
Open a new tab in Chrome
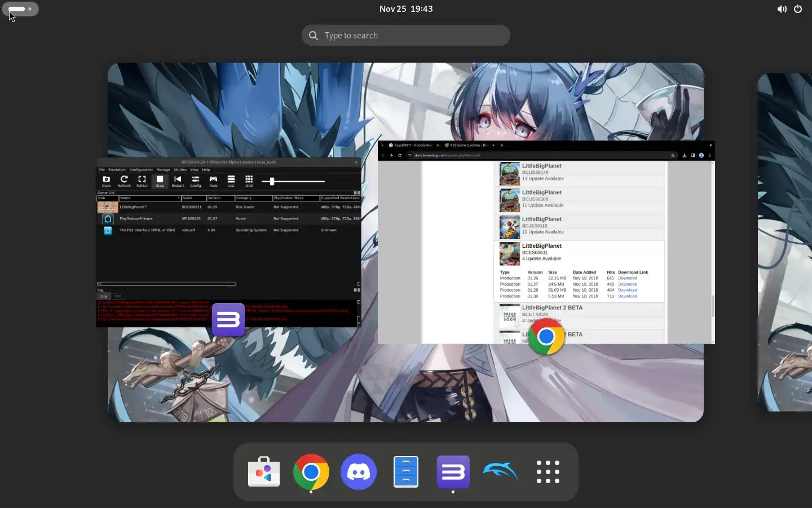coord(502,145)
